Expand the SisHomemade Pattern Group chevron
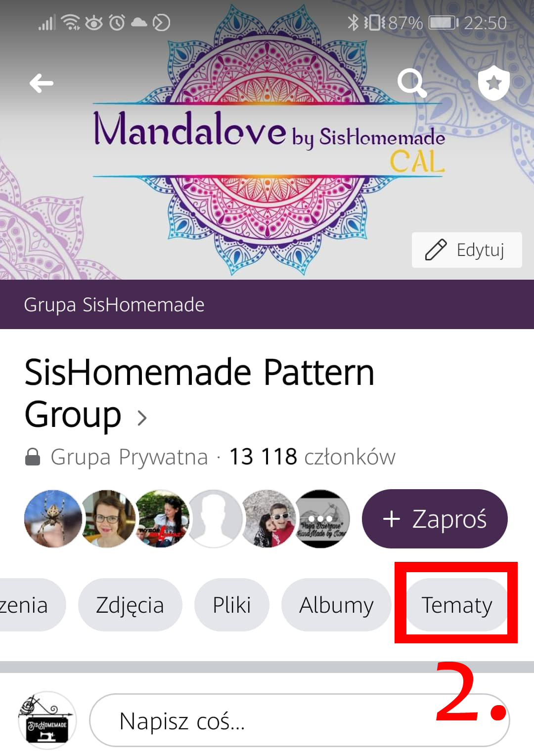 click(142, 418)
